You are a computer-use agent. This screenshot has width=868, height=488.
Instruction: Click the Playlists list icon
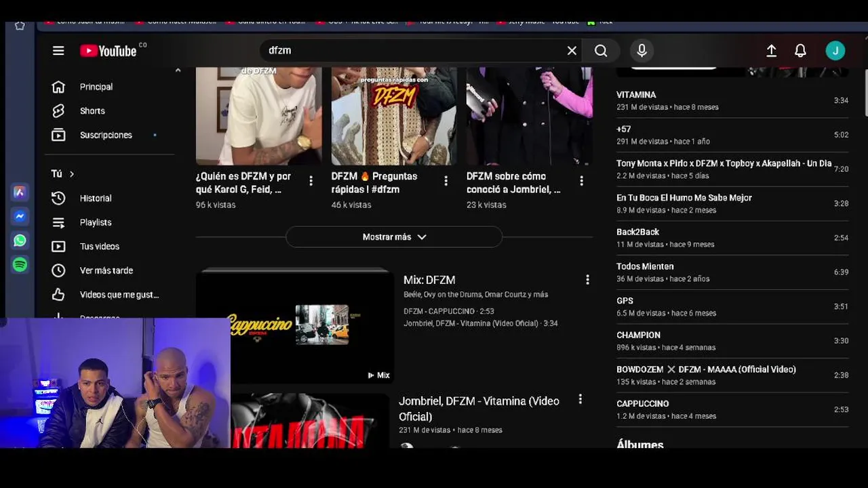tap(58, 222)
